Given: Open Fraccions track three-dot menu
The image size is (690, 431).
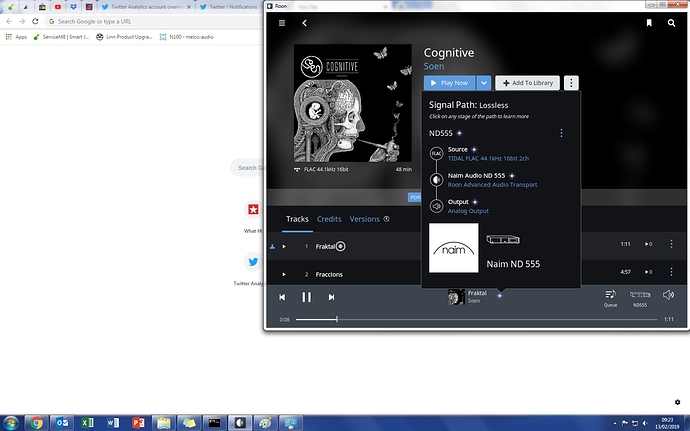Looking at the screenshot, I should click(x=671, y=272).
